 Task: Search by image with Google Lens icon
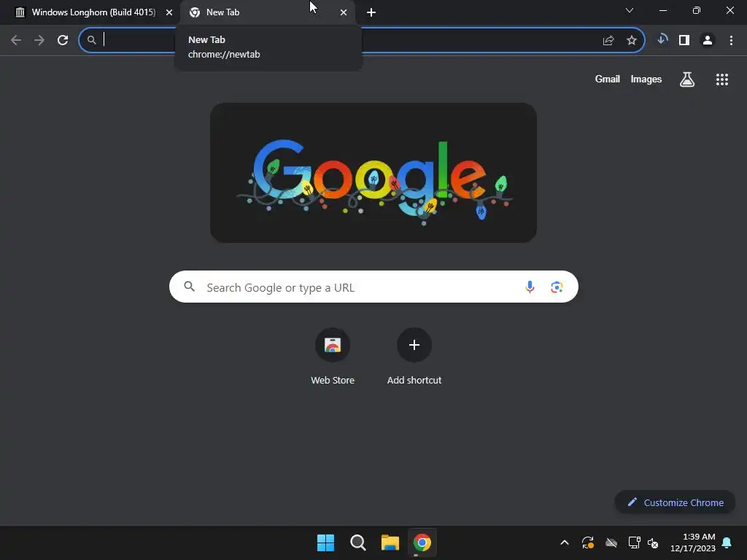(557, 287)
